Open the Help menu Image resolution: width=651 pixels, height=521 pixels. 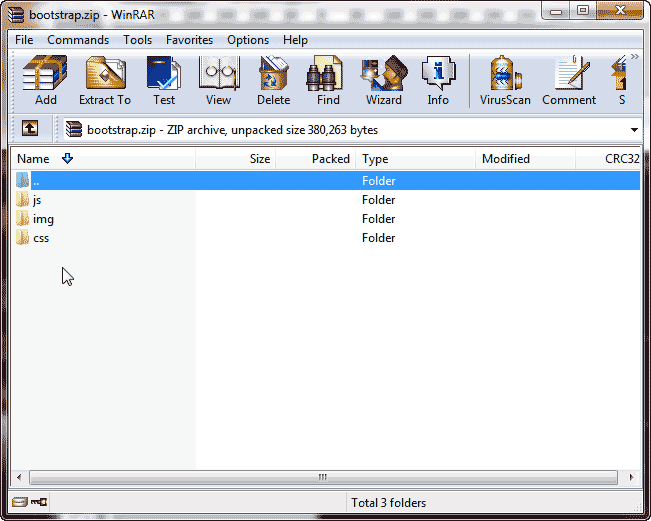click(x=295, y=40)
